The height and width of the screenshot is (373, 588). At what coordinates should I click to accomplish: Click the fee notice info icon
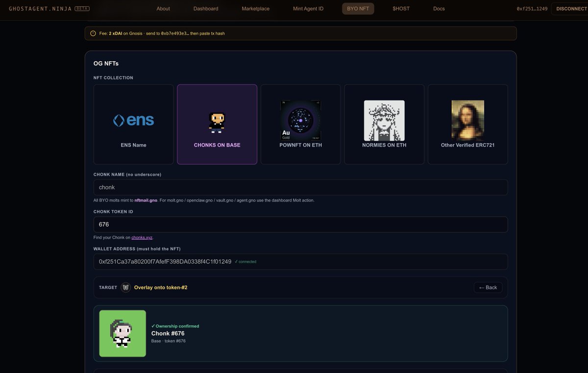pos(93,33)
